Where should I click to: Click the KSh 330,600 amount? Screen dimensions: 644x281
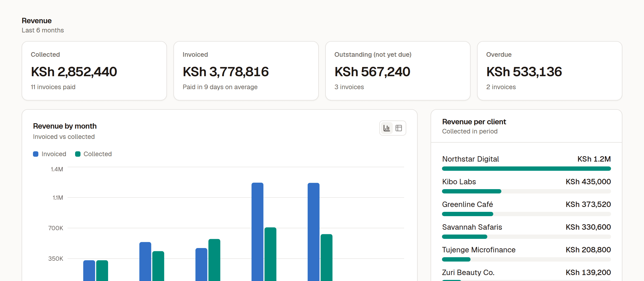click(588, 227)
